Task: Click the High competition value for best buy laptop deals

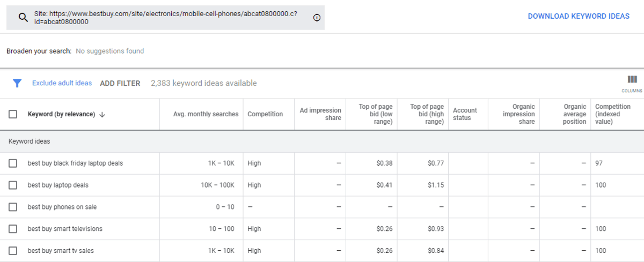Action: [254, 185]
